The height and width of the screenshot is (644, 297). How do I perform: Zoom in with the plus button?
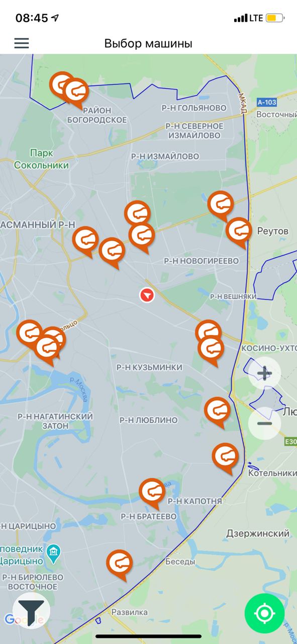coord(264,373)
